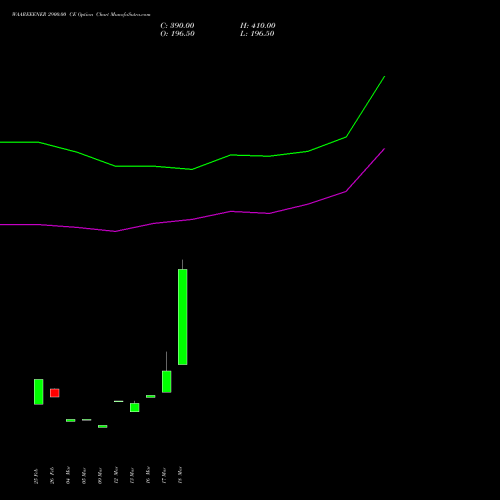Click the low value L: 196.50
The image size is (500, 500).
[257, 34]
